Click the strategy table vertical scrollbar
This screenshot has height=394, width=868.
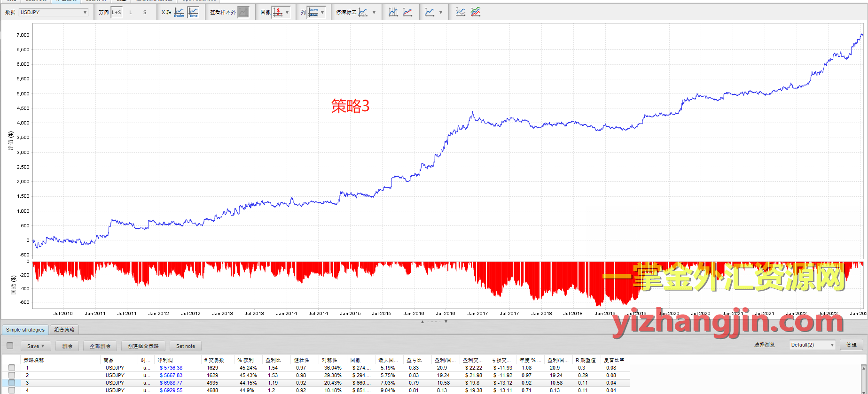coord(864,379)
